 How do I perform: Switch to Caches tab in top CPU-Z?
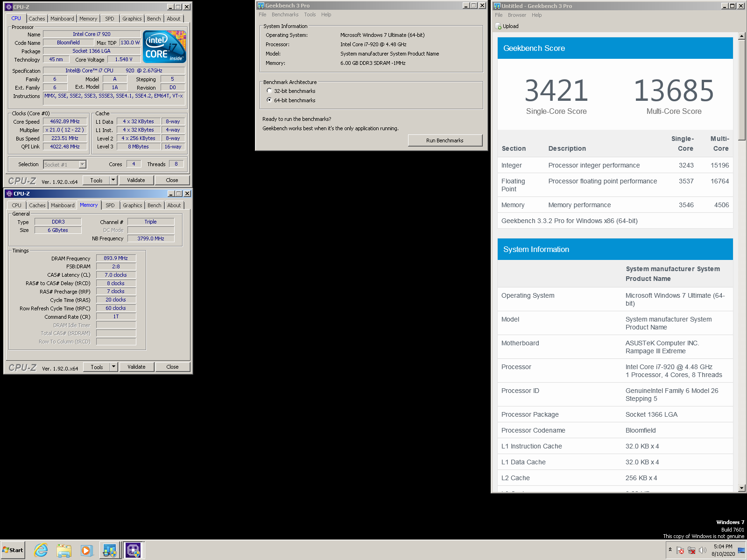click(x=37, y=19)
